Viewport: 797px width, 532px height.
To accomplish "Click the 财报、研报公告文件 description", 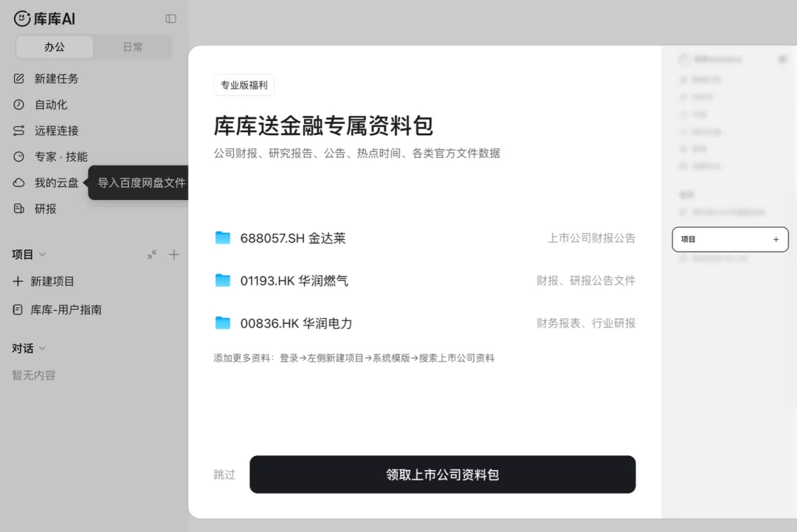I will (x=585, y=280).
